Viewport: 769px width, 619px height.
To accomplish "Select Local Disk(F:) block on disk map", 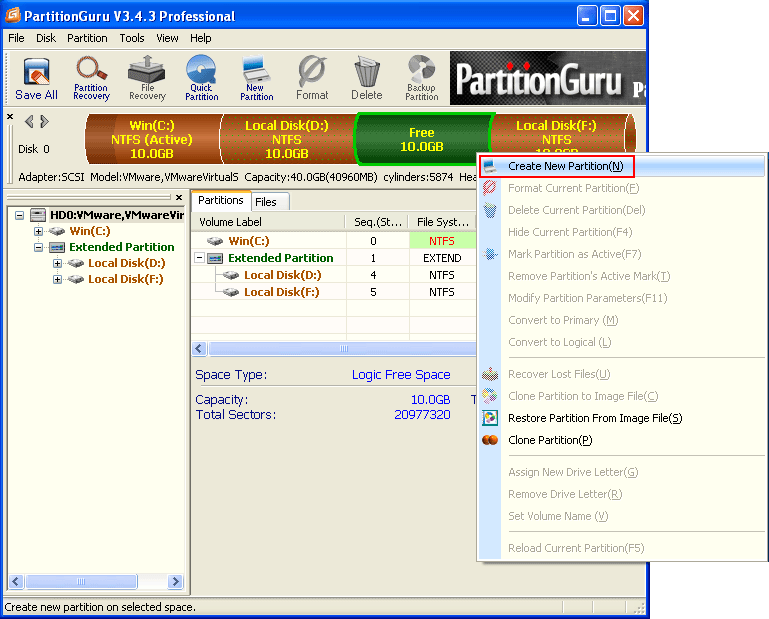I will tap(556, 133).
